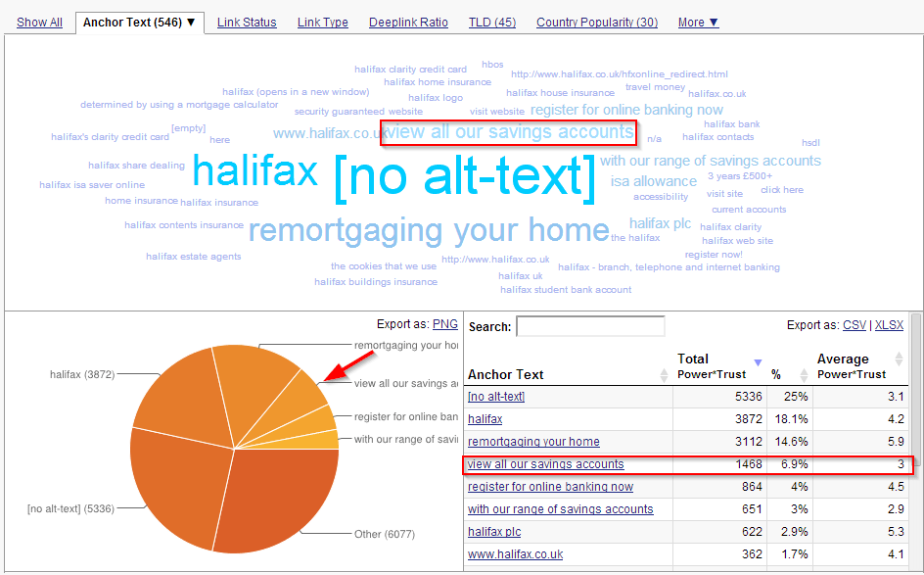The height and width of the screenshot is (575, 924).
Task: Select the halifax bank cloud tag
Action: (x=732, y=123)
